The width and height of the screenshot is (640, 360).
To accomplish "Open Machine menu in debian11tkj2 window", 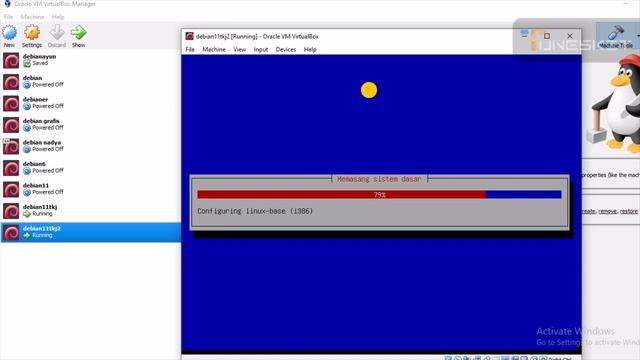I will (214, 49).
